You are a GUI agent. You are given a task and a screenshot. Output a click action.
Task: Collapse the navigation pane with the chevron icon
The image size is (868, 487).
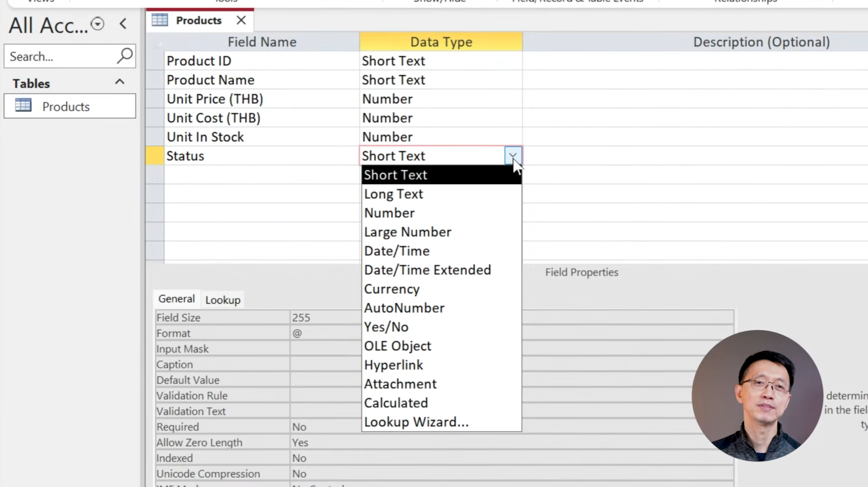123,24
